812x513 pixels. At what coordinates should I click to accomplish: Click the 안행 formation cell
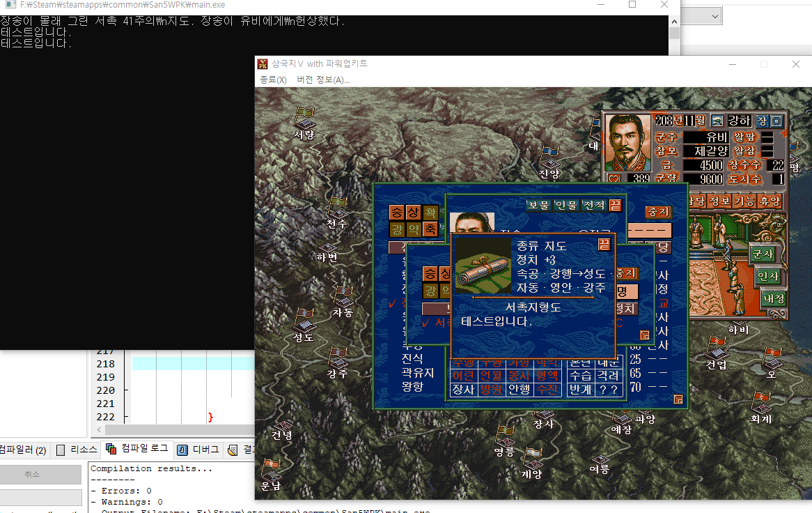519,389
